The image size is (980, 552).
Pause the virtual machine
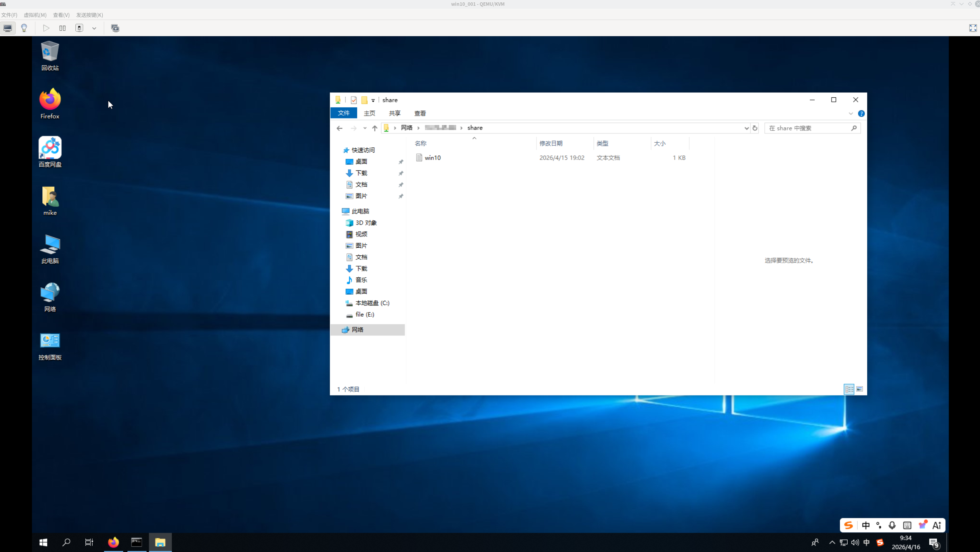(x=62, y=28)
